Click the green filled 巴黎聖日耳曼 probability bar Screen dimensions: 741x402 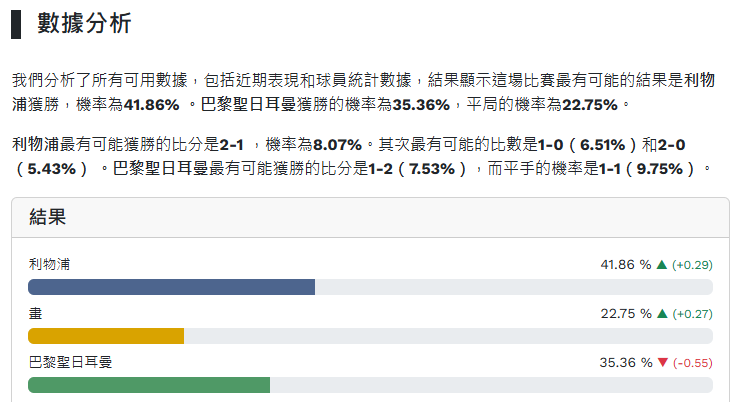(149, 385)
